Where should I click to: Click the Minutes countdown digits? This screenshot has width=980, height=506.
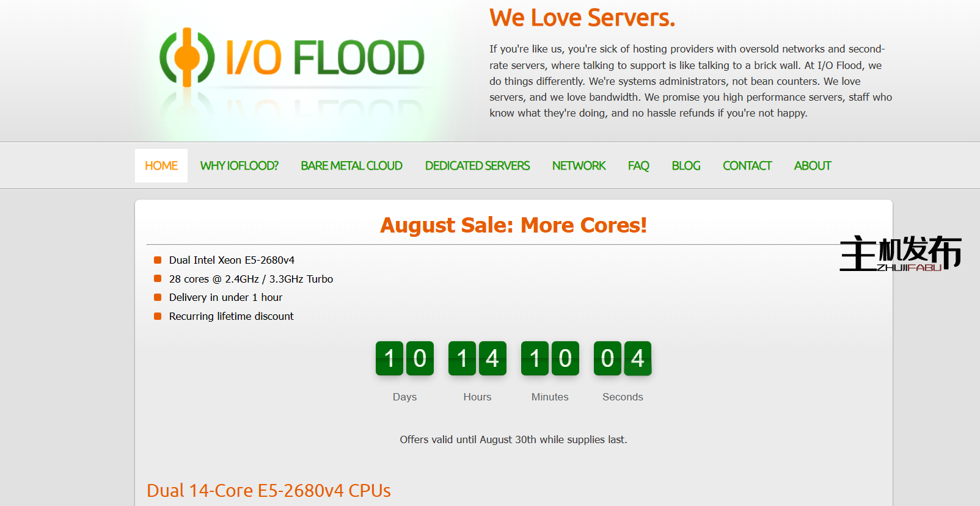[x=550, y=358]
